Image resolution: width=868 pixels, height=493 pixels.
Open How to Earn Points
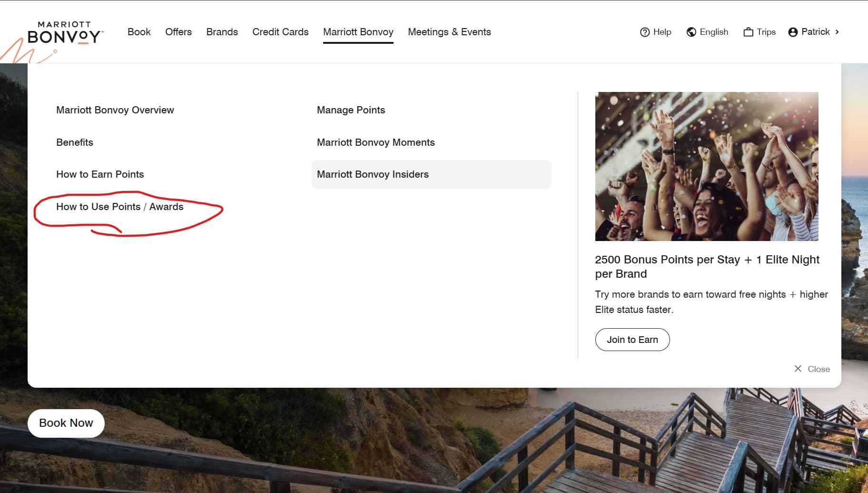click(x=100, y=174)
